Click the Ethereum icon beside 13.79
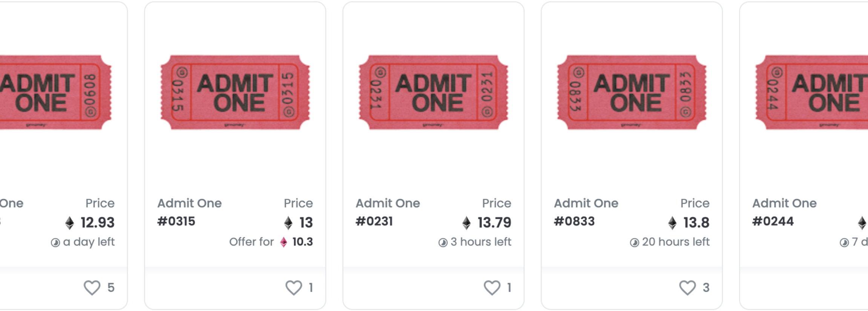 (466, 223)
